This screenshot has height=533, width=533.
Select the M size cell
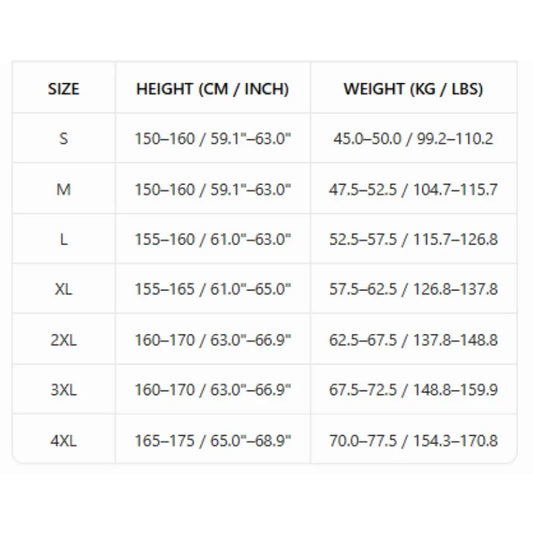pyautogui.click(x=64, y=189)
